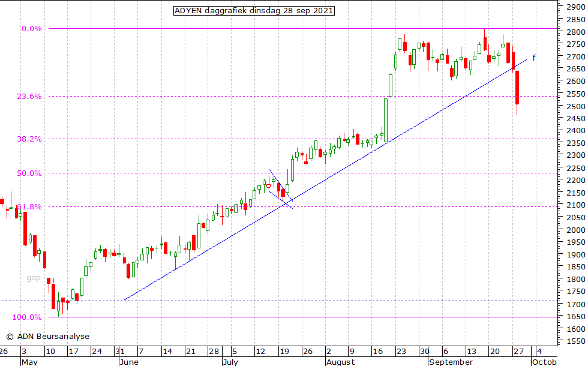
Task: Click the 38.2% Fibonacci label
Action: click(x=29, y=139)
